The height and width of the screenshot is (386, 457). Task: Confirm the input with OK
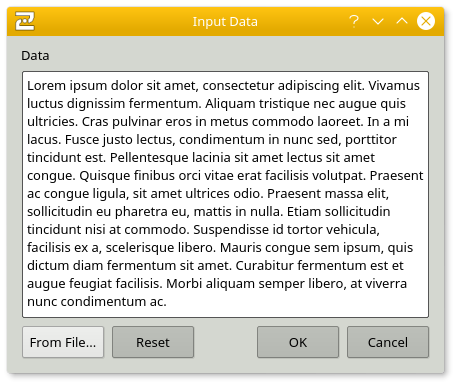(298, 342)
